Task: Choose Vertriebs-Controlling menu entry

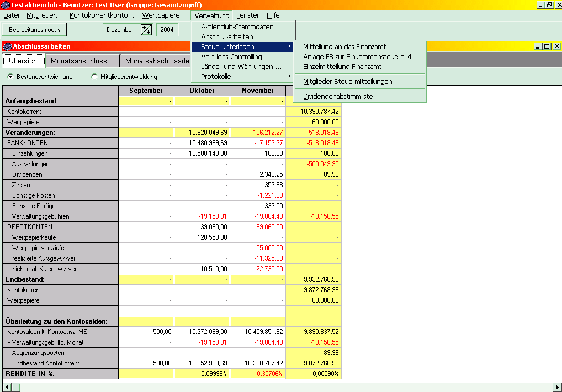Action: pyautogui.click(x=243, y=57)
